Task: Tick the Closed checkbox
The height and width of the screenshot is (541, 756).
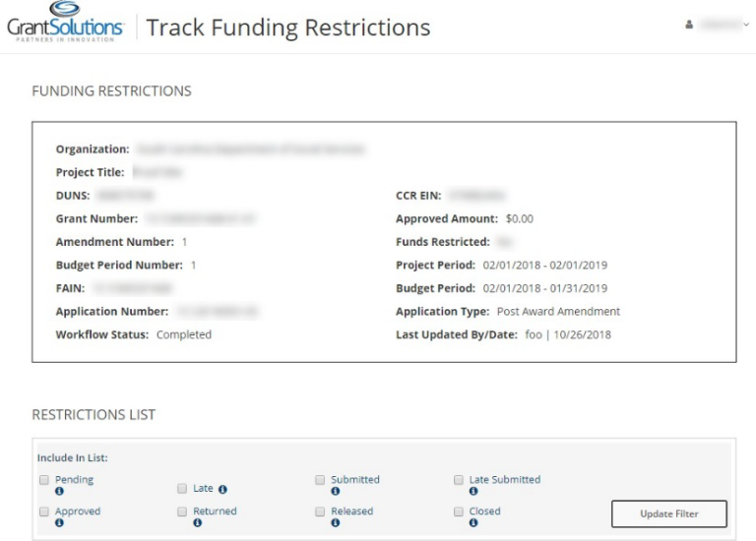Action: (459, 511)
